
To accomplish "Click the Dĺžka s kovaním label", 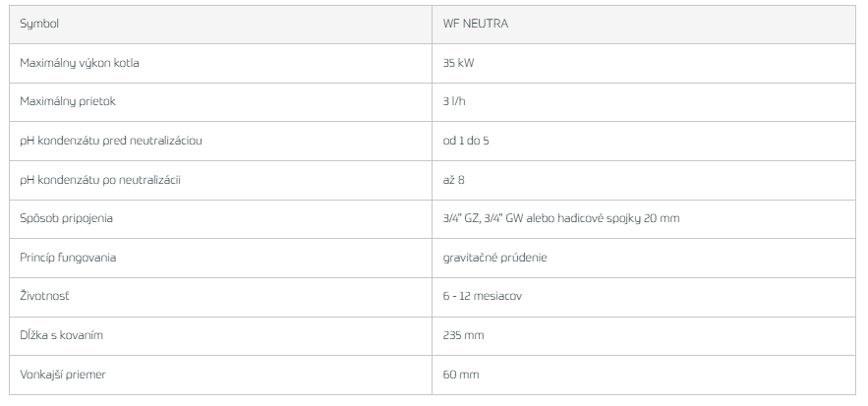I will 61,335.
